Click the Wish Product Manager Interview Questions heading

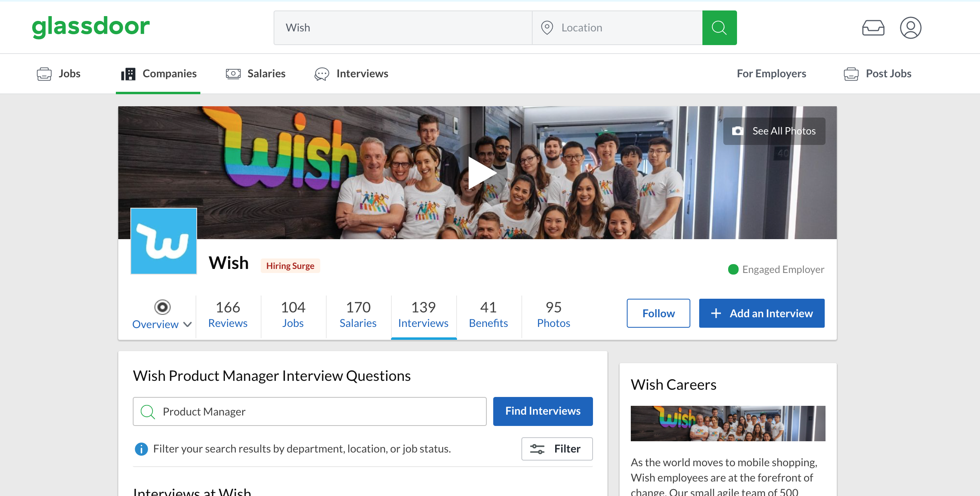[272, 376]
